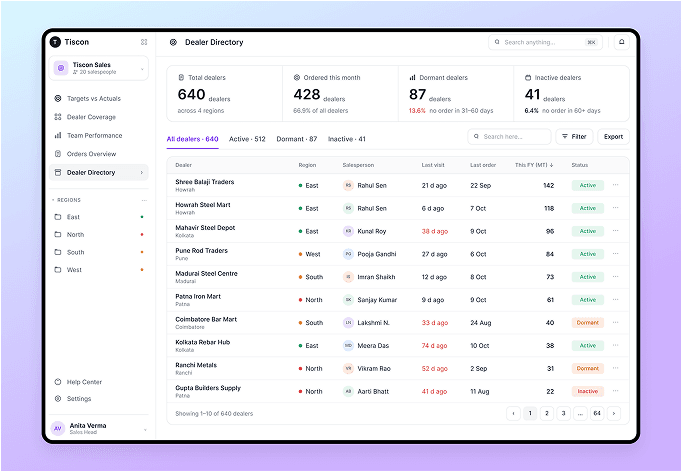Click Rahul Sen avatar in Shree Balaji row
Viewport: 682px width, 472px height.
pyautogui.click(x=348, y=185)
